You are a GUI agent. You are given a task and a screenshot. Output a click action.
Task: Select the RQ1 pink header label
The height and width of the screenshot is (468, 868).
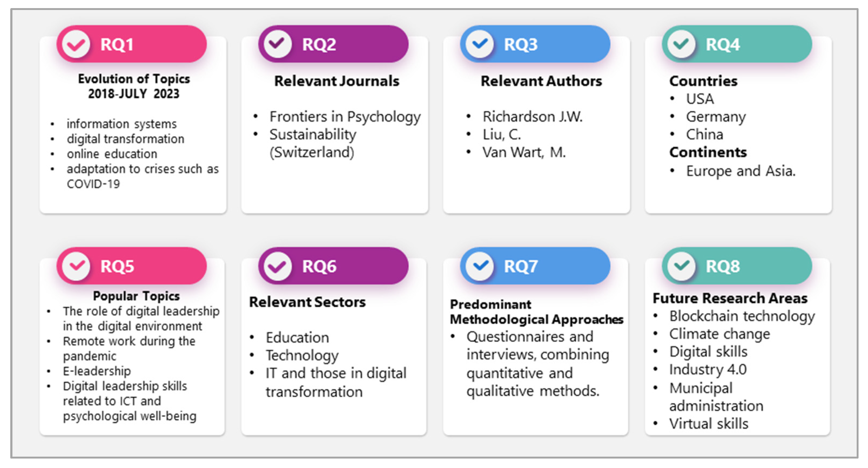tap(117, 45)
